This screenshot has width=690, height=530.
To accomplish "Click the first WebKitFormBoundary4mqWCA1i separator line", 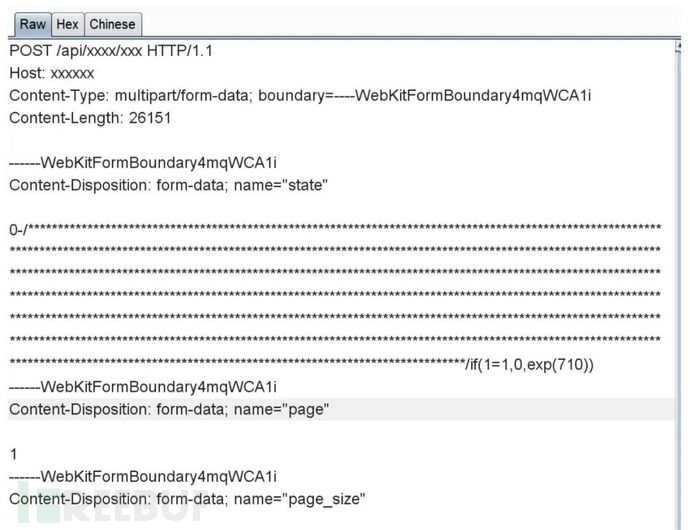I will pos(143,163).
